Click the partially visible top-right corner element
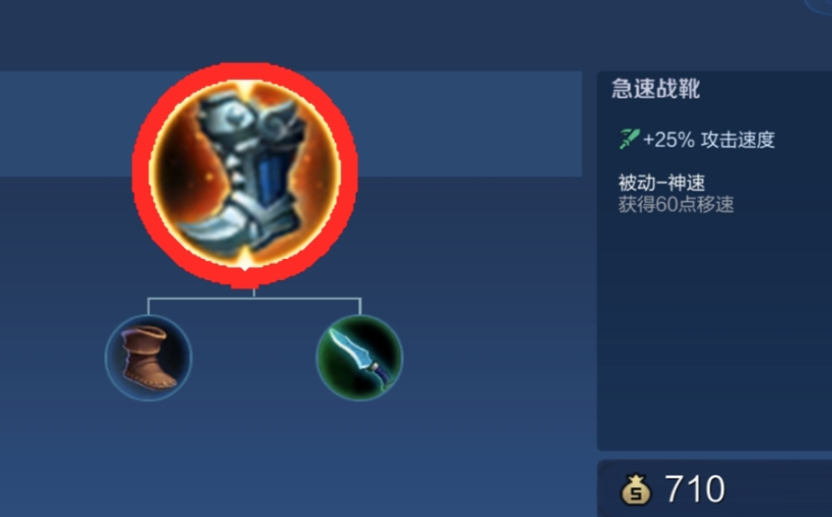The height and width of the screenshot is (517, 832). 819,6
